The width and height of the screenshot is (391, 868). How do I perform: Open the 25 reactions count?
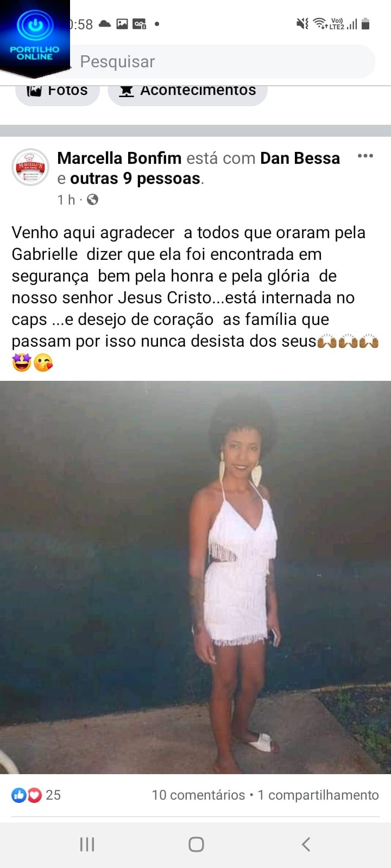(53, 795)
